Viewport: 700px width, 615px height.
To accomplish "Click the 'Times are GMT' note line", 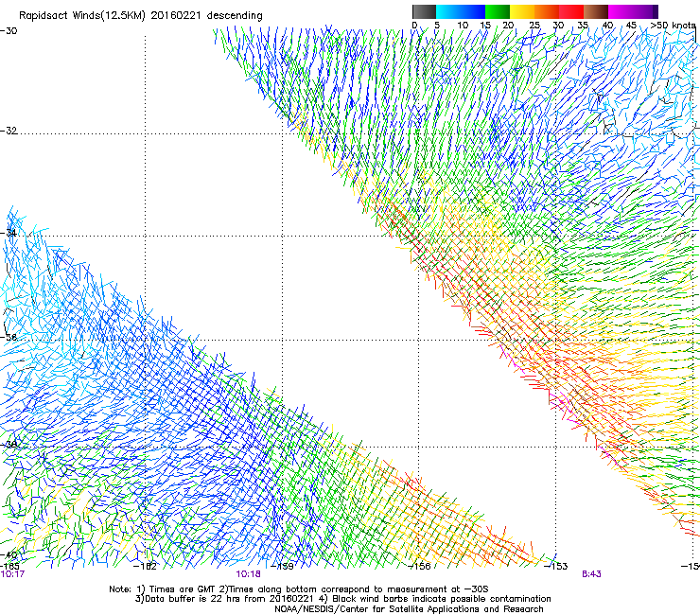I will [x=299, y=589].
